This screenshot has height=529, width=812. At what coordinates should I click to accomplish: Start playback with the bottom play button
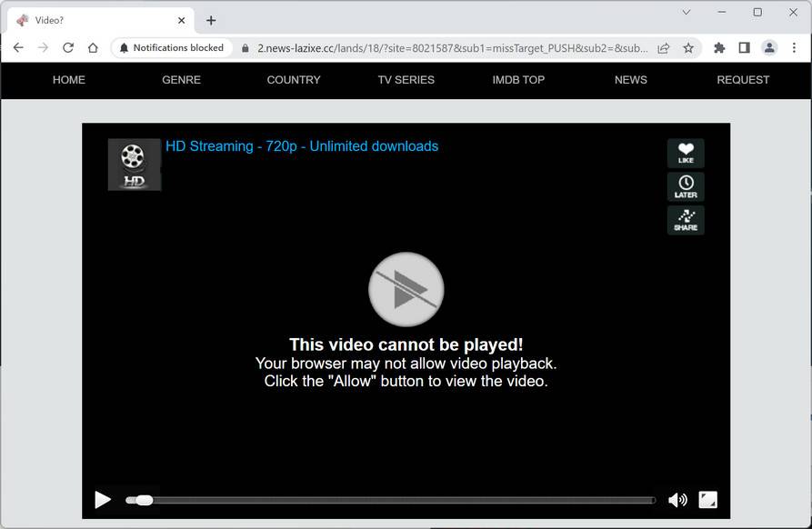tap(103, 500)
